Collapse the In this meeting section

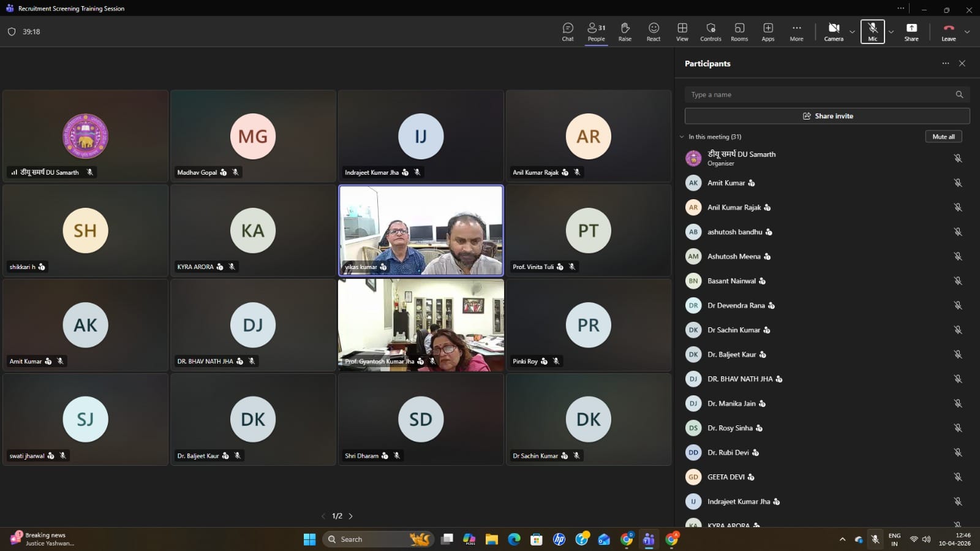[x=682, y=137]
